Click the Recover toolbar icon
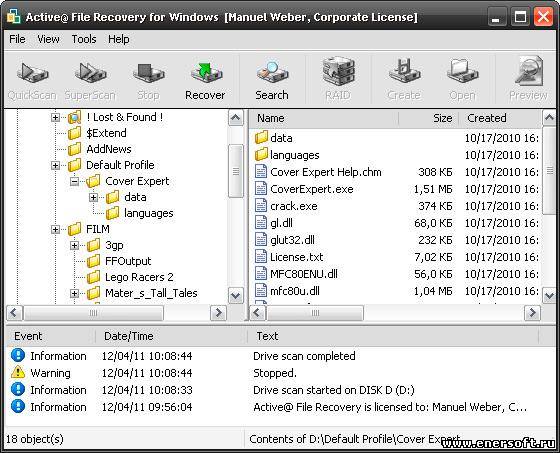This screenshot has width=560, height=453. [x=205, y=73]
